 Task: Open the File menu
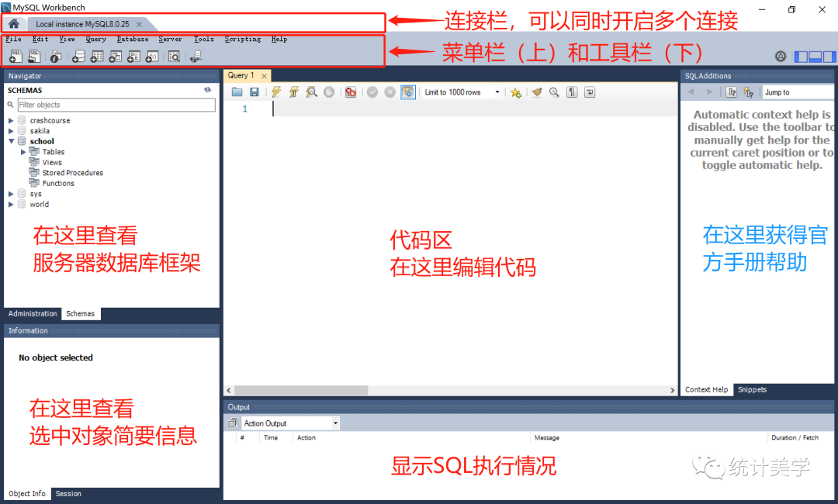pos(13,39)
